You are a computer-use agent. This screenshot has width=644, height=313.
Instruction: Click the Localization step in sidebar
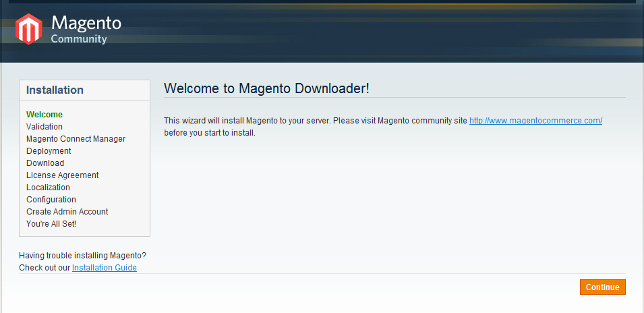tap(48, 188)
